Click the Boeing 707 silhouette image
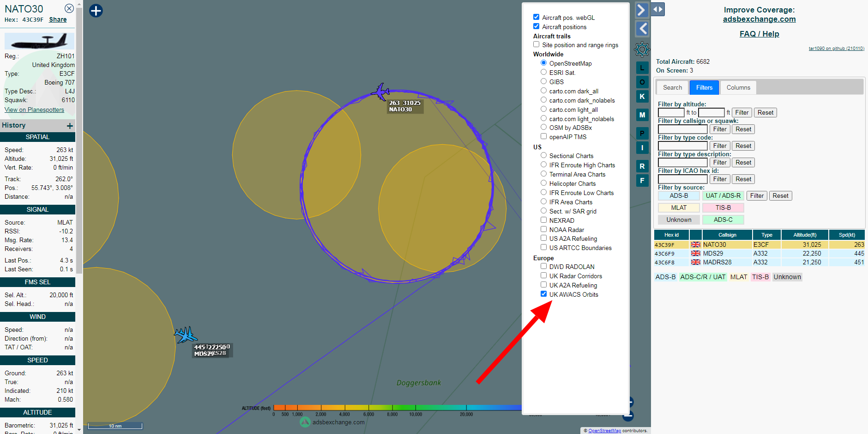 click(x=39, y=41)
